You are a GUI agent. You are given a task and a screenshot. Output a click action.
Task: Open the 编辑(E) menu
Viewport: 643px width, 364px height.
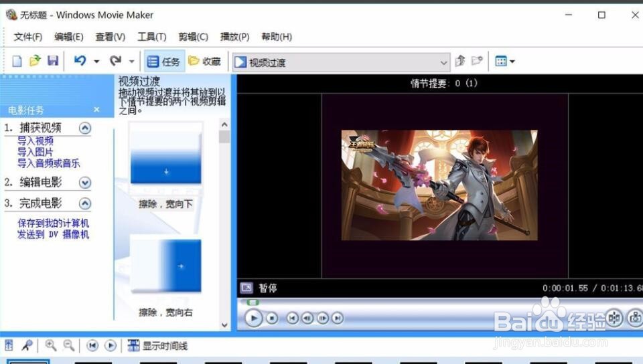click(69, 37)
